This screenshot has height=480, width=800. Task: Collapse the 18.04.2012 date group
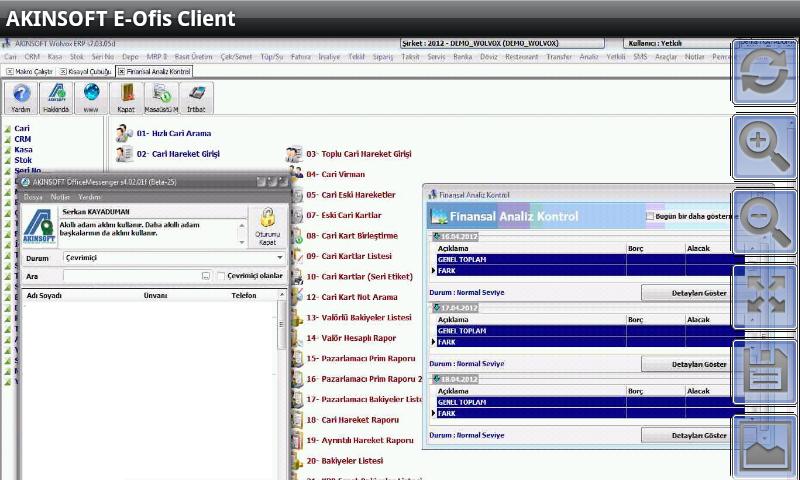tap(437, 380)
